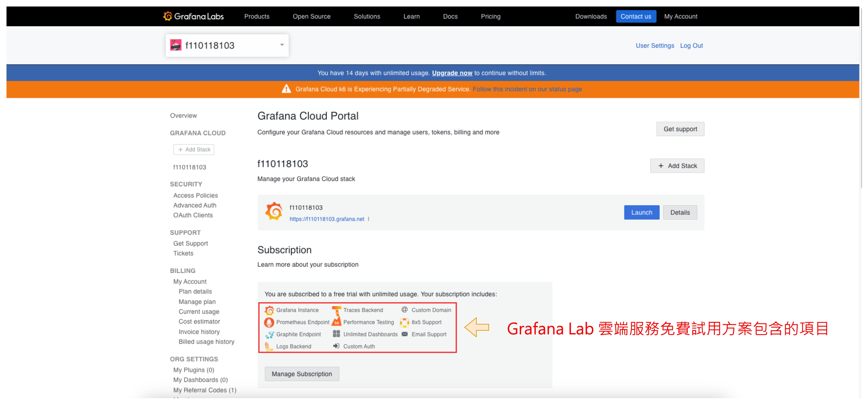868x404 pixels.
Task: Click the Email Support envelope icon
Action: tap(404, 334)
